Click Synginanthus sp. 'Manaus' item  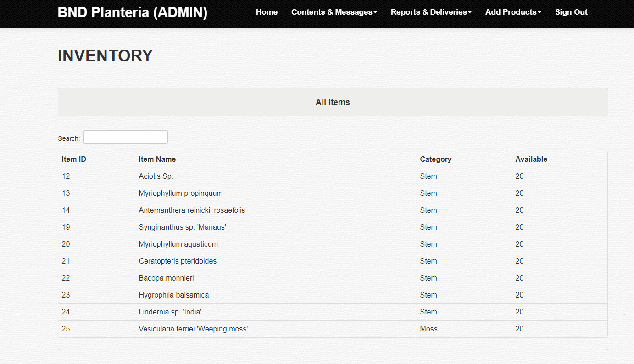tap(182, 227)
